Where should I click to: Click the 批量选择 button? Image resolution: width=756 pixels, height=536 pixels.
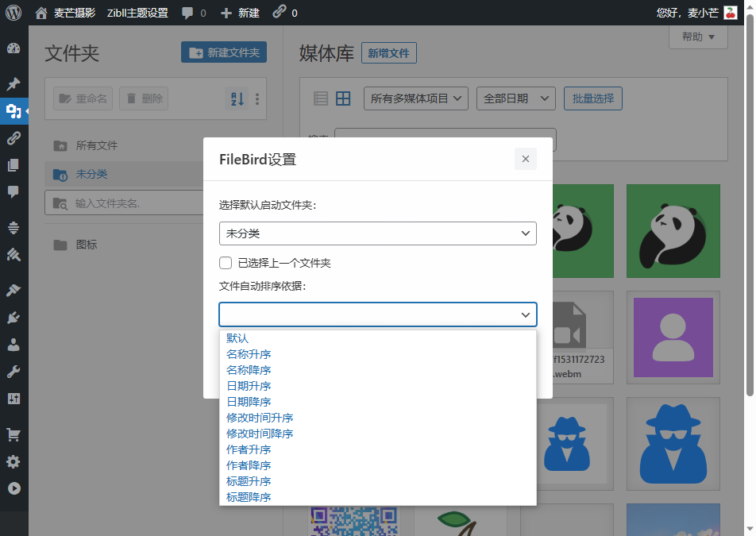tap(593, 98)
